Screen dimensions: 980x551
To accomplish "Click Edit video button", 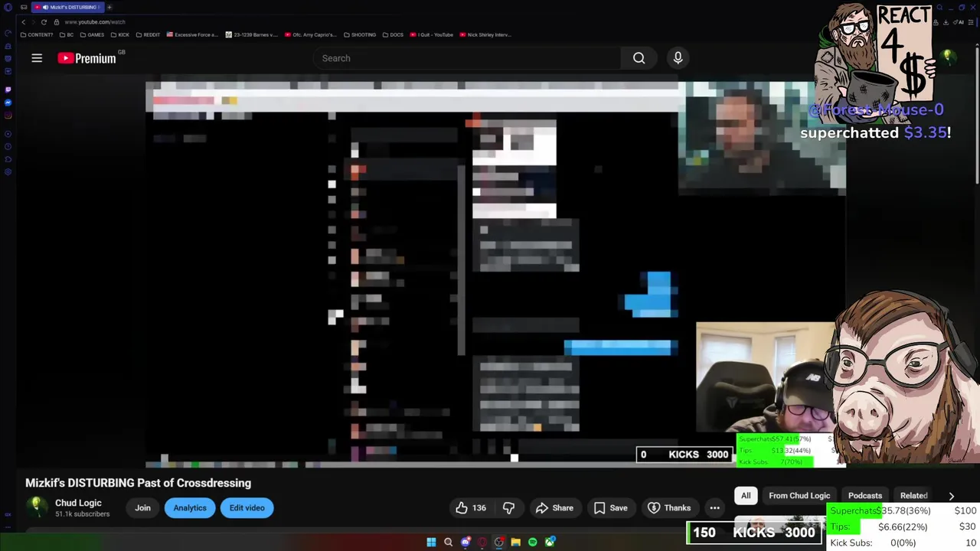I will 247,508.
